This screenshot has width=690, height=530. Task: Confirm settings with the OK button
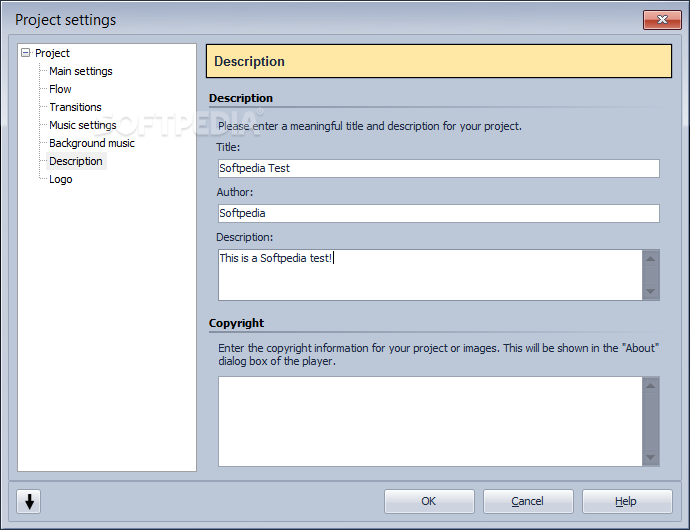pyautogui.click(x=429, y=501)
